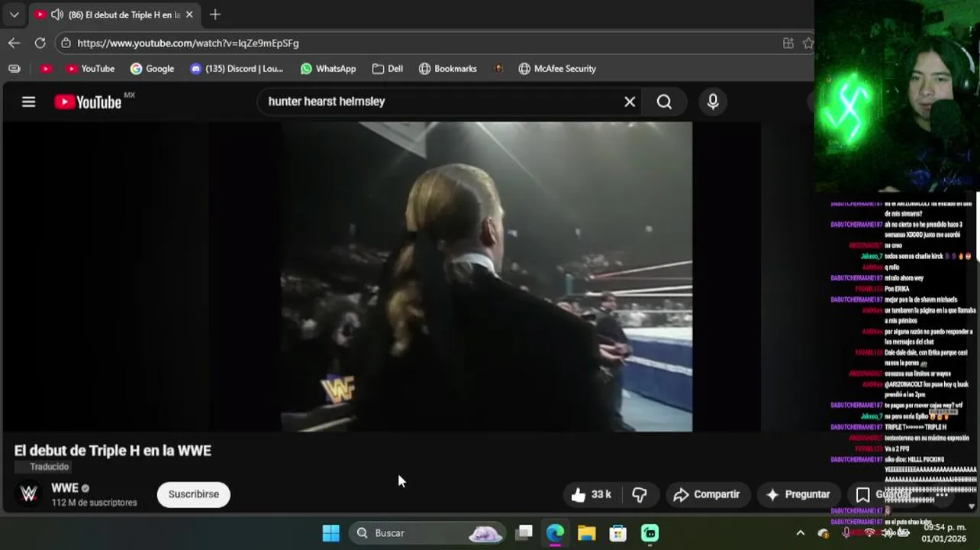Open WWE channel name link

tap(65, 487)
